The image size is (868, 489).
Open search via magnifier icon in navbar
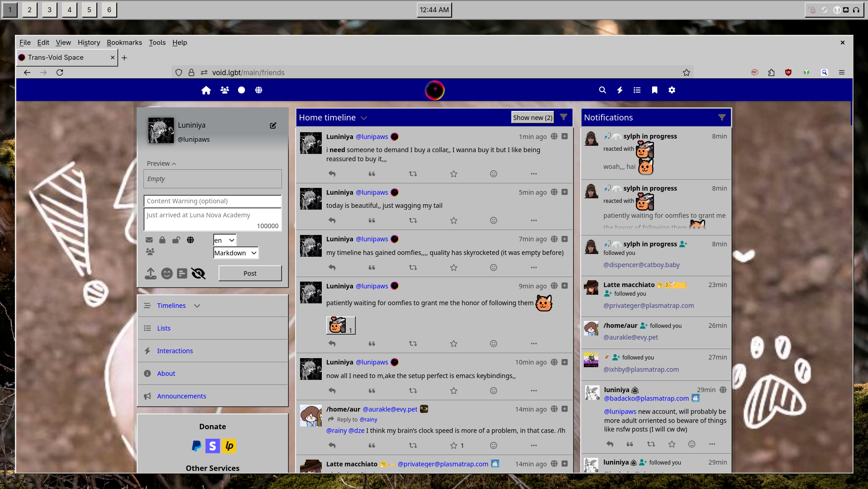pyautogui.click(x=602, y=90)
